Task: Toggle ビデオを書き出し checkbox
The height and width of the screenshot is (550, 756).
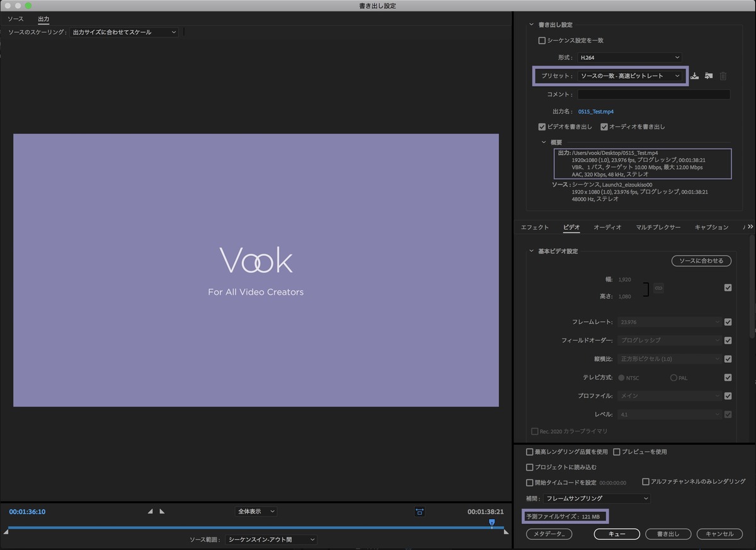Action: tap(542, 127)
